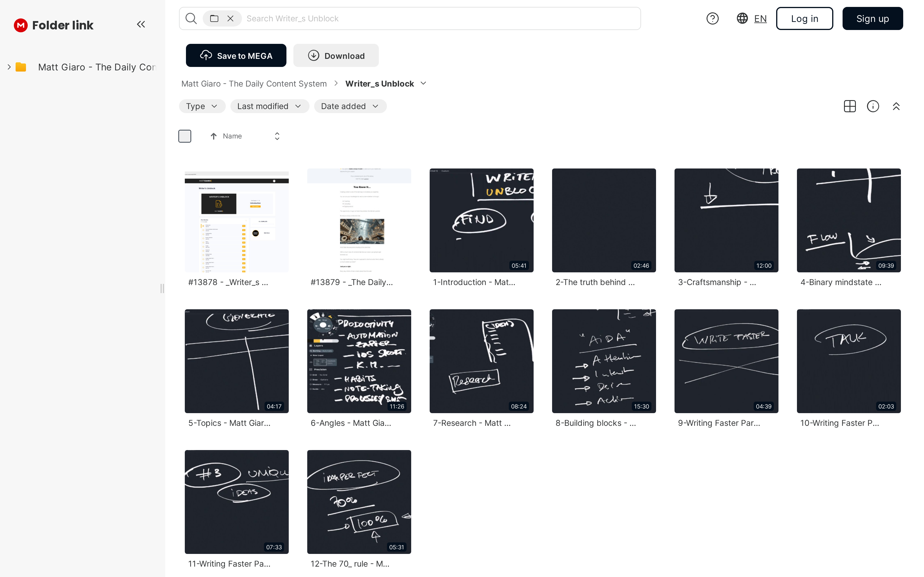Collapse the sidebar with double-chevron icon
The image size is (924, 577).
141,25
